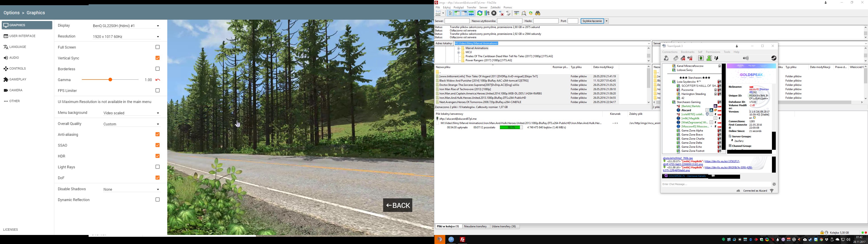Click the binoculars file search icon

click(538, 13)
